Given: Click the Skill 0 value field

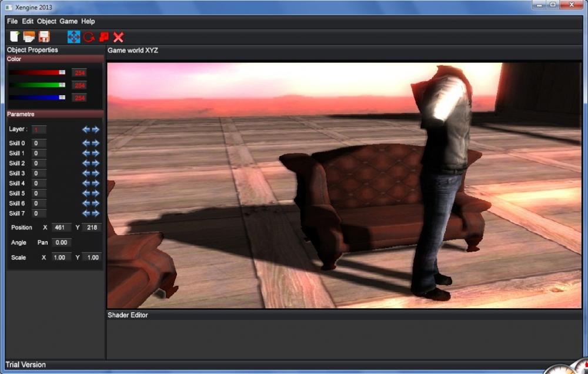Looking at the screenshot, I should pos(39,143).
